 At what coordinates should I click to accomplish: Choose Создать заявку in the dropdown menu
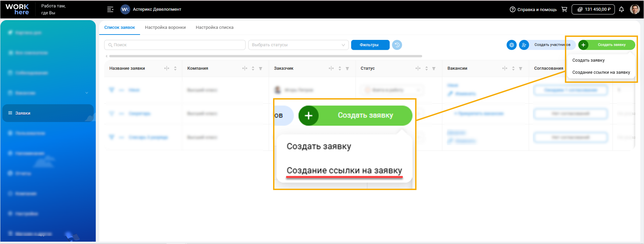pyautogui.click(x=588, y=60)
